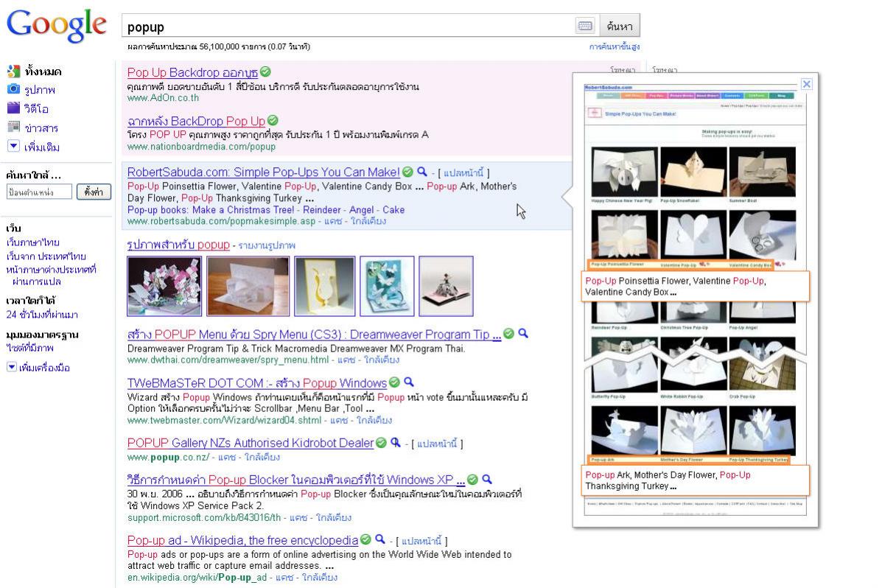
Task: Open the Cake sublink
Action: coord(393,210)
